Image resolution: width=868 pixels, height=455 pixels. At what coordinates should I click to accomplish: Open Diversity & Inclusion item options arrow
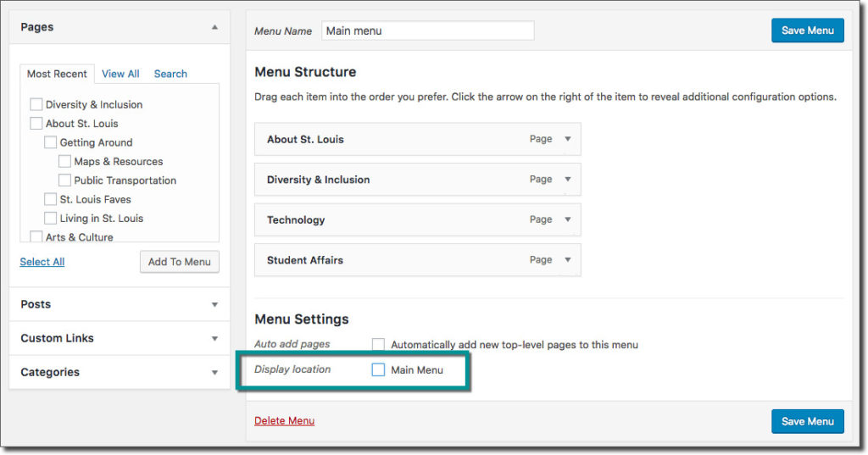[x=568, y=180]
